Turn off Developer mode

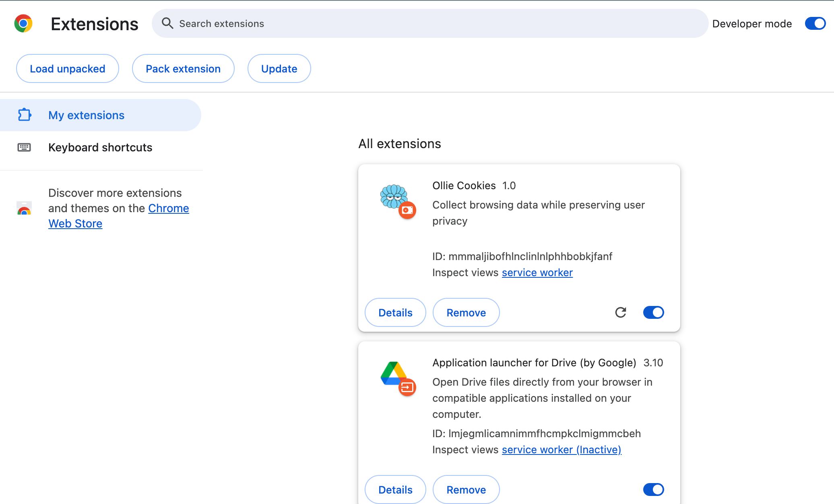815,24
